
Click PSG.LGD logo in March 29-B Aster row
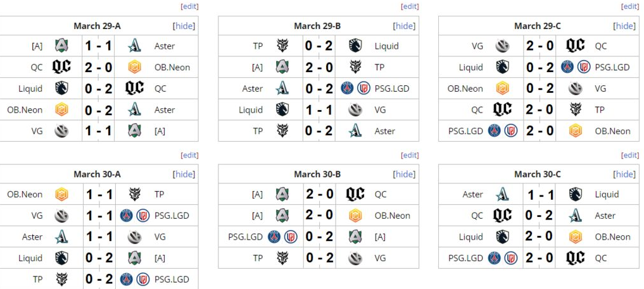355,89
